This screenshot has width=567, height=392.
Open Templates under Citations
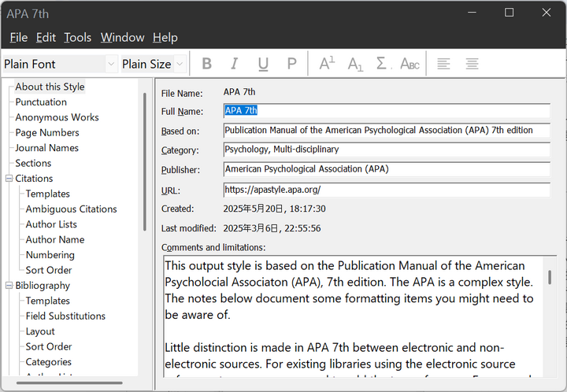pos(48,194)
